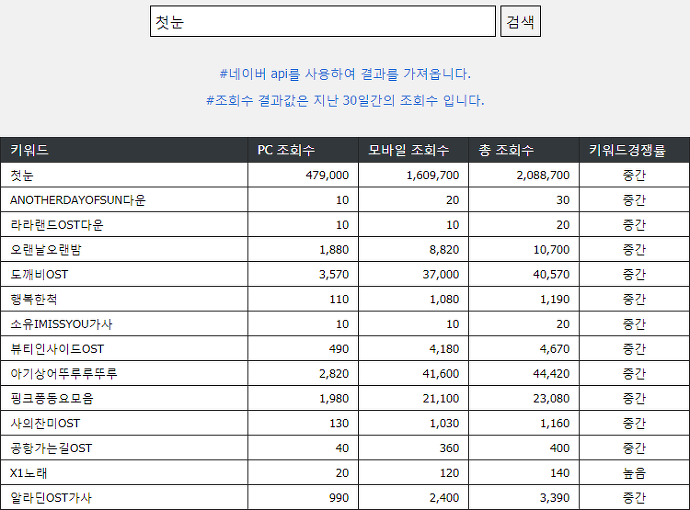
Task: Click the 높음 competition value for X1노래
Action: pyautogui.click(x=634, y=473)
